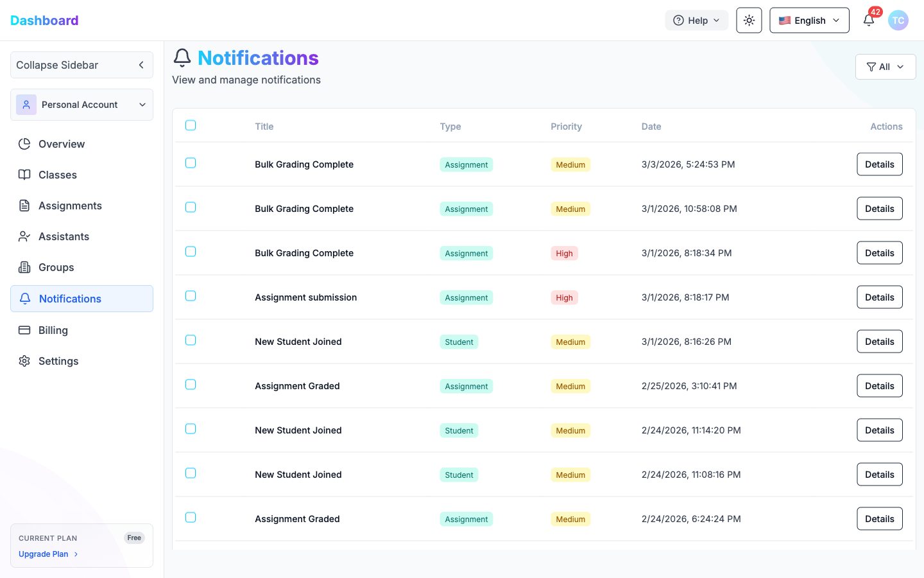Open Assignments via the document icon

coord(24,206)
